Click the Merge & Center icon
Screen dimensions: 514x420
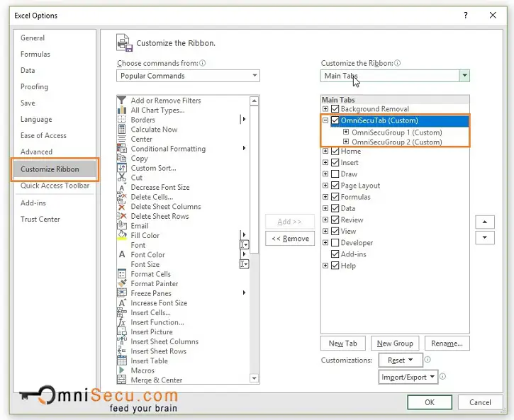pos(122,380)
